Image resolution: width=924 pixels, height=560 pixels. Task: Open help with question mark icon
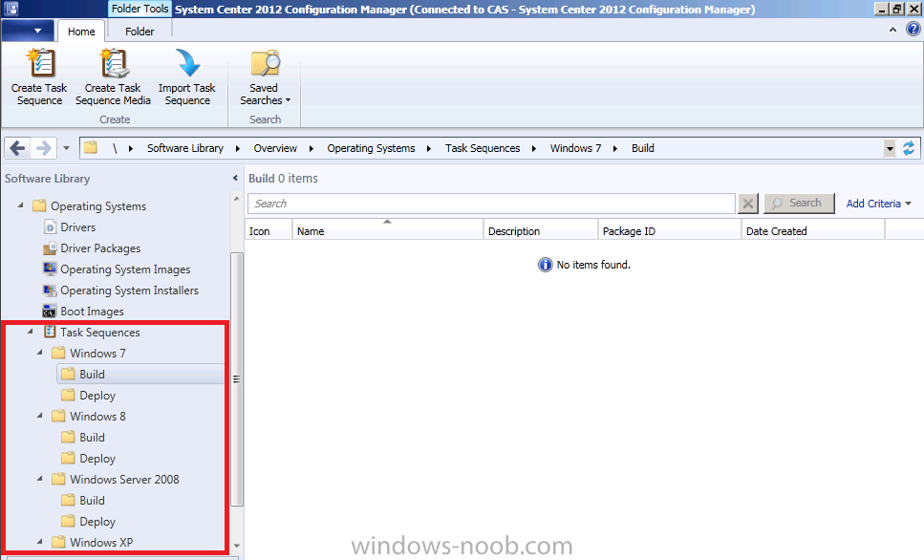pos(913,29)
